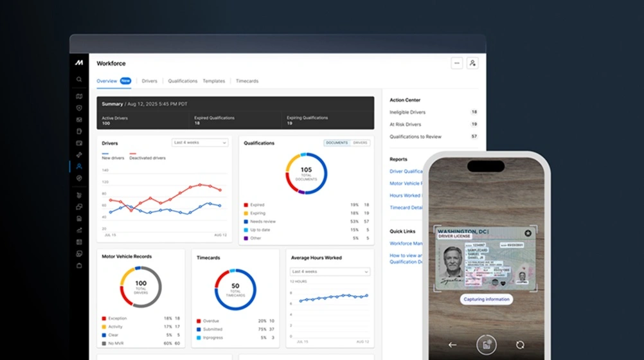This screenshot has height=360, width=644.
Task: Click the Expired row in Qualifications legend
Action: (307, 204)
